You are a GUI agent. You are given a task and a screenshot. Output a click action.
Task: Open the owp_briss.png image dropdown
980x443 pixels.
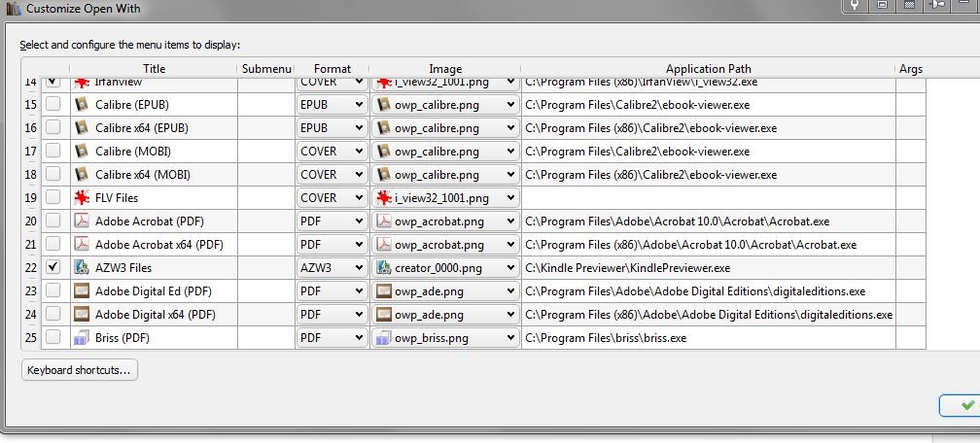445,338
